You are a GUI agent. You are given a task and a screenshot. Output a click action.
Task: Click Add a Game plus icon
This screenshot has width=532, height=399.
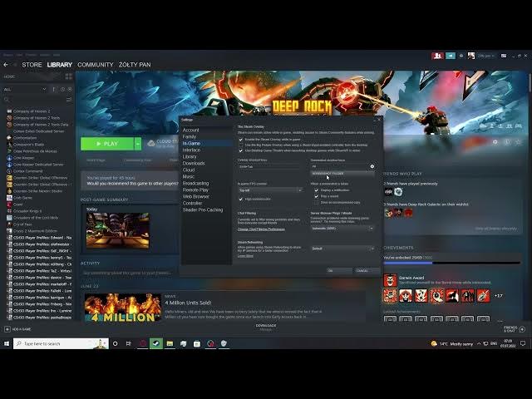click(x=7, y=329)
